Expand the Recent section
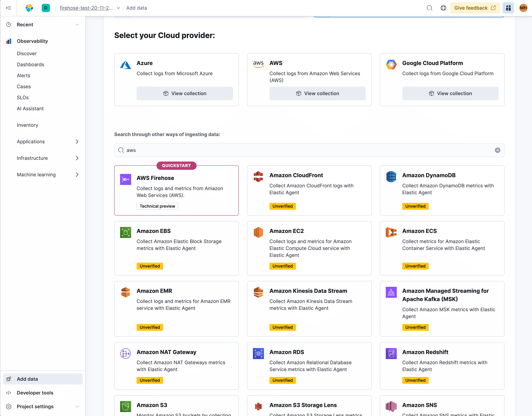This screenshot has height=416, width=532. (x=77, y=25)
